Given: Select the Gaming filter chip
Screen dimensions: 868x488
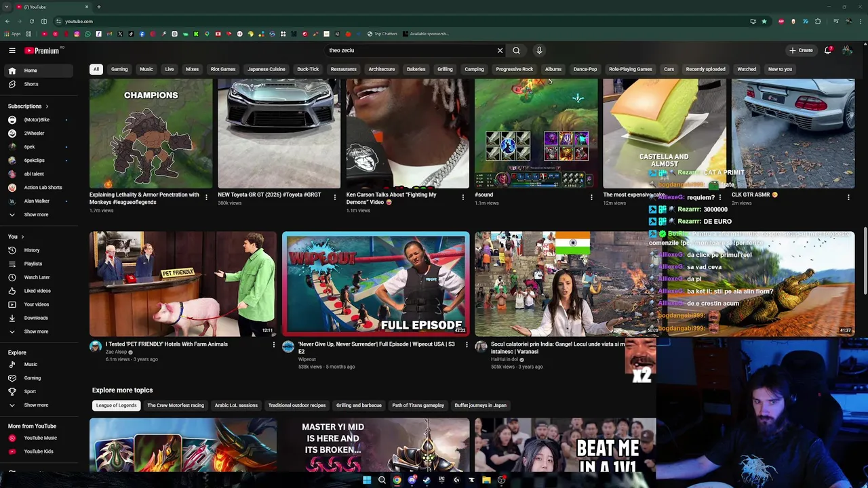Looking at the screenshot, I should [119, 69].
